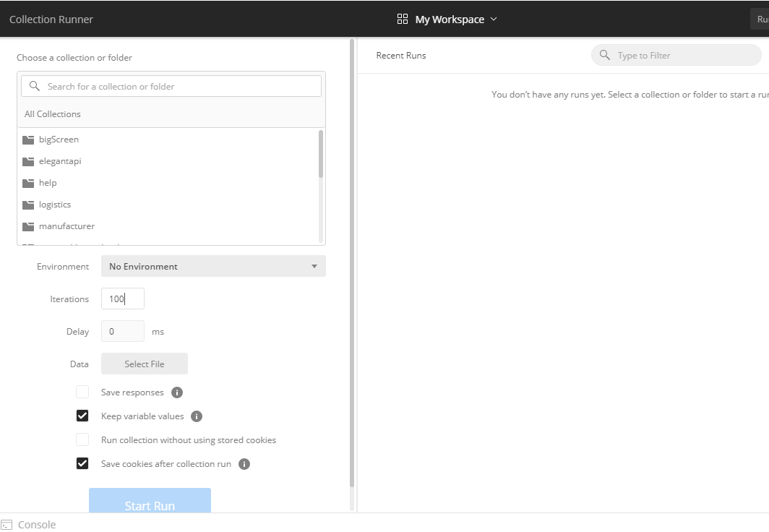
Task: Click the logistics folder icon
Action: [x=28, y=205]
